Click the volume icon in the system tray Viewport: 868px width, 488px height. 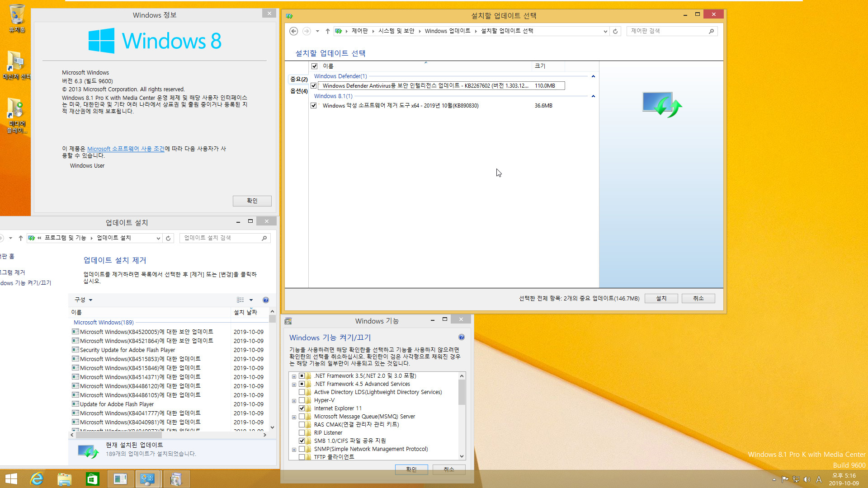(807, 479)
